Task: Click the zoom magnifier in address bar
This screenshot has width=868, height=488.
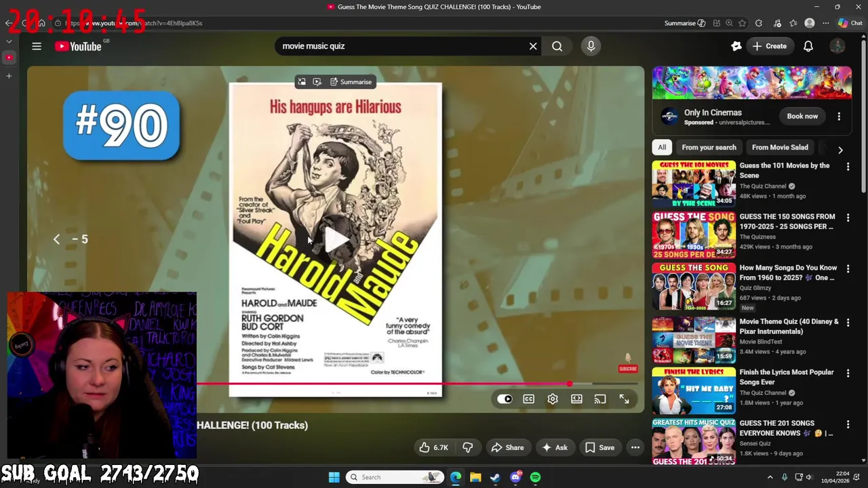Action: pos(729,23)
